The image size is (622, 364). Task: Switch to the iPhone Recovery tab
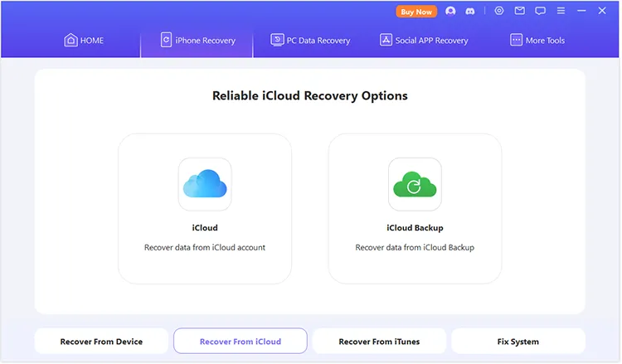pyautogui.click(x=197, y=40)
